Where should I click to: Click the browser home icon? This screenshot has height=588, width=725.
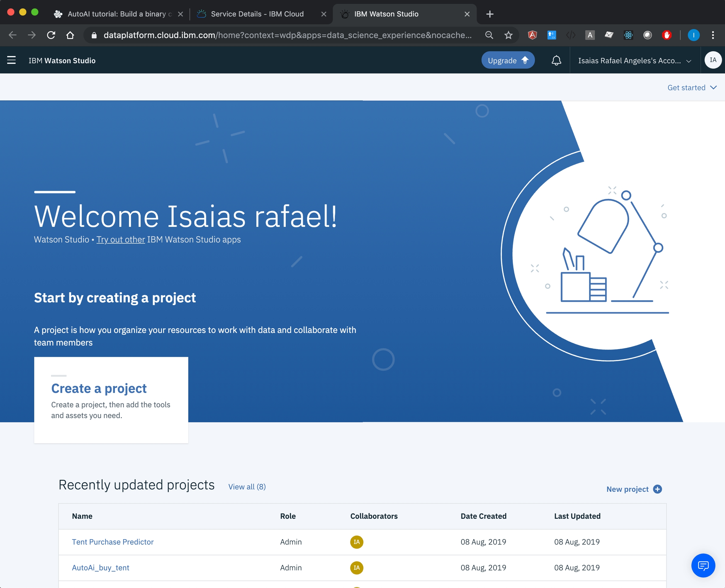(x=70, y=35)
